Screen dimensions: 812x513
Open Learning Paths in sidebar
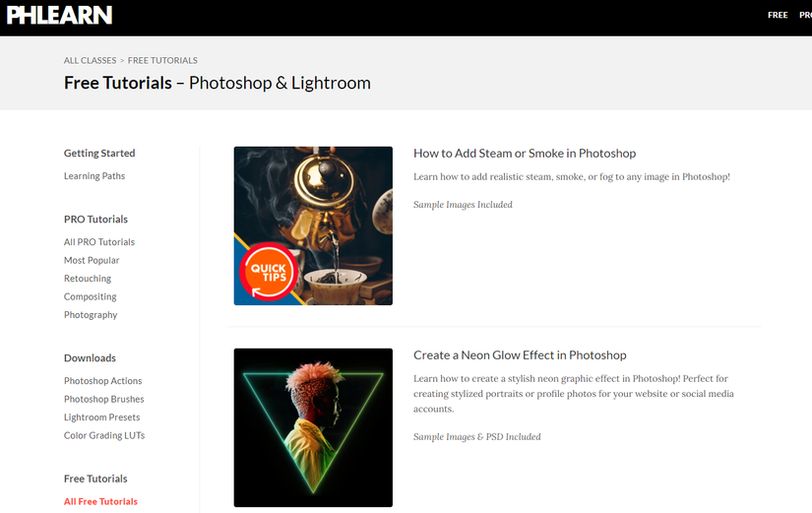[94, 176]
